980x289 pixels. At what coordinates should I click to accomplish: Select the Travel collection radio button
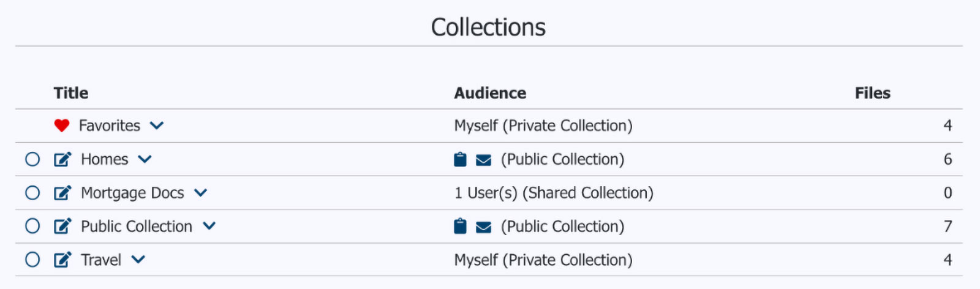tap(32, 260)
